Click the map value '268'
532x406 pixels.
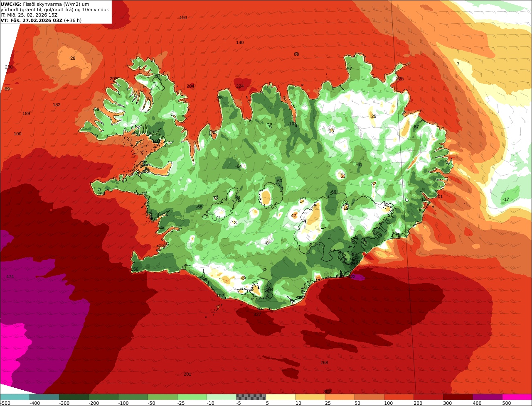[324, 362]
